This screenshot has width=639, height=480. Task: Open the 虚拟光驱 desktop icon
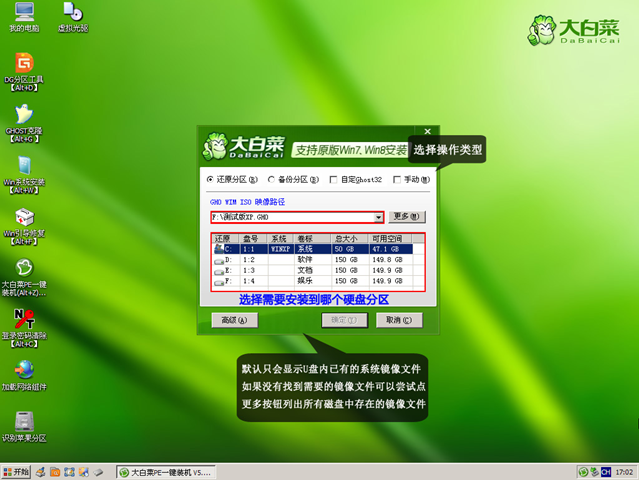click(71, 14)
